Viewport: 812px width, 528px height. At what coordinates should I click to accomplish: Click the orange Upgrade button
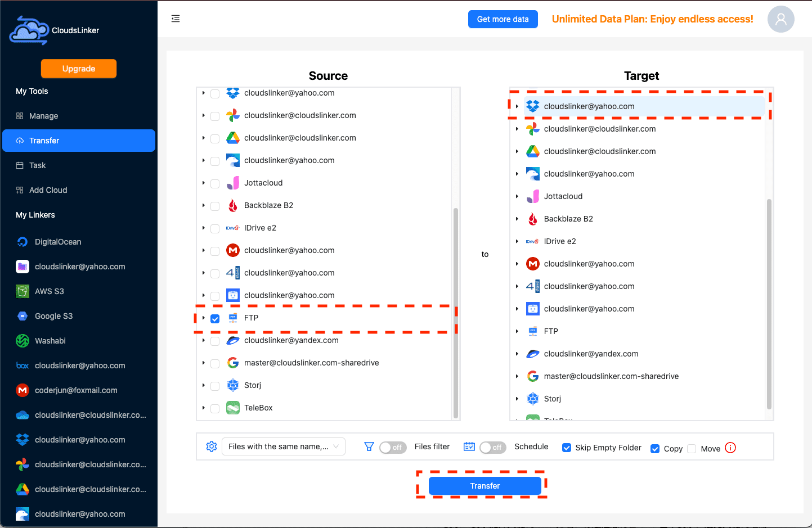79,69
